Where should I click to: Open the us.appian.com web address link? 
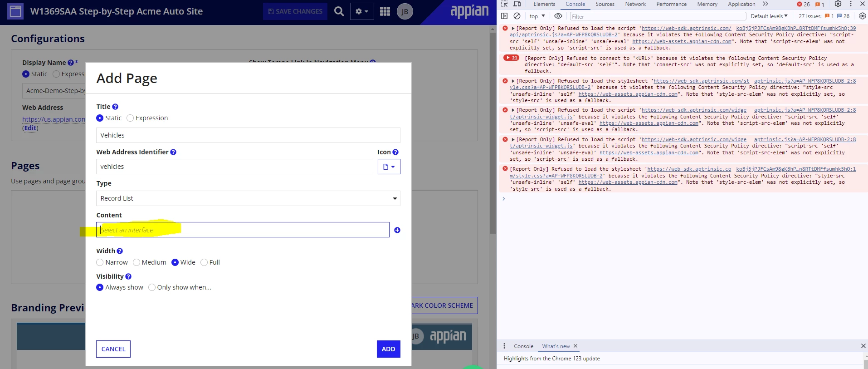54,119
